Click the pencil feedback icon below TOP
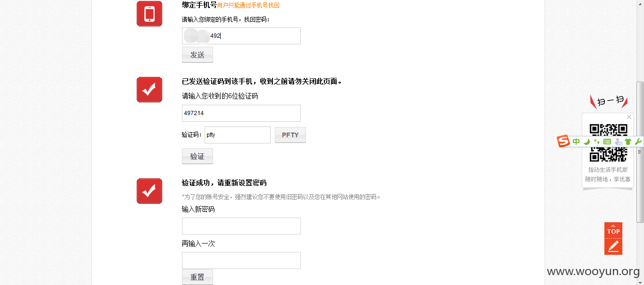 [613, 246]
